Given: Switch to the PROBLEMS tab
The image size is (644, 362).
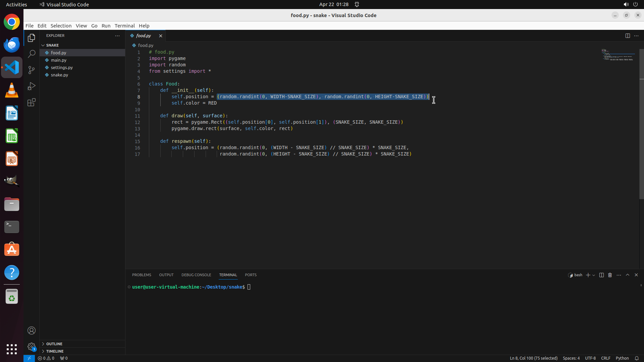Looking at the screenshot, I should coord(142,275).
